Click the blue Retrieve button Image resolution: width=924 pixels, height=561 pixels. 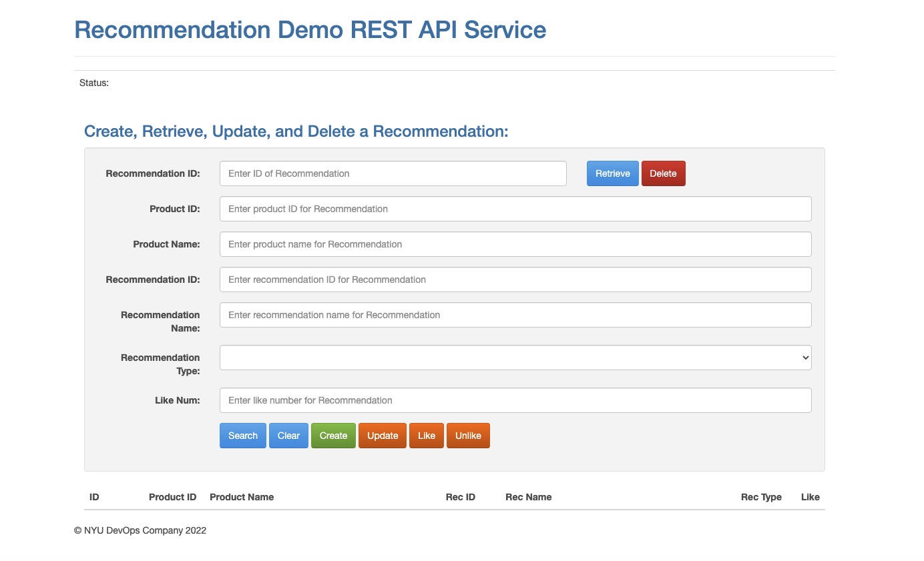[x=612, y=173]
